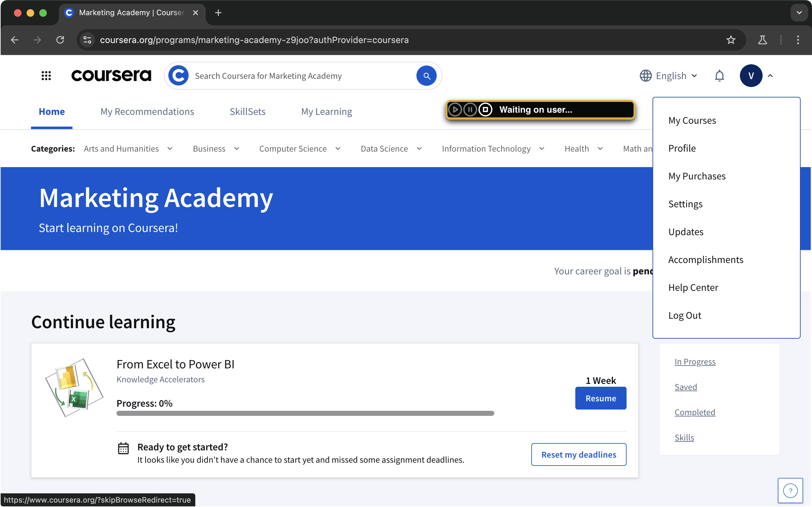Resume From Excel to Power BI course
This screenshot has width=812, height=507.
[600, 398]
